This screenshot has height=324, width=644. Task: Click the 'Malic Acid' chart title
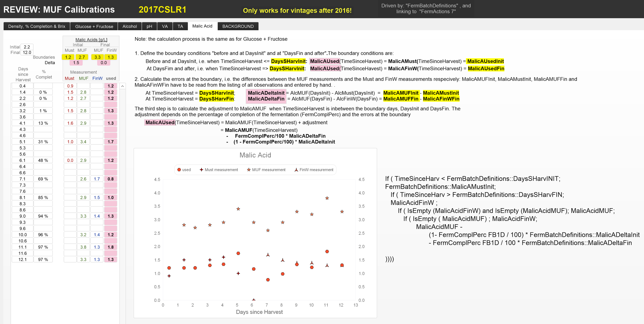click(255, 155)
